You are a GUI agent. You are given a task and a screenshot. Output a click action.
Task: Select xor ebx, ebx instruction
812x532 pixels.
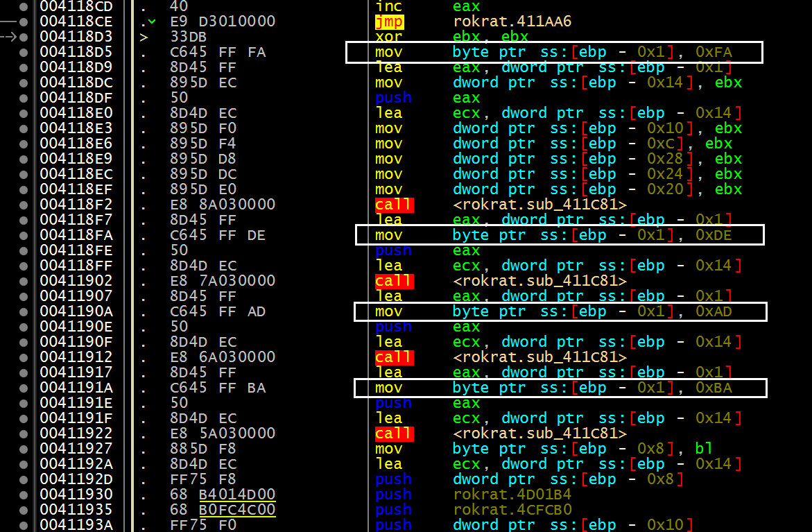451,37
